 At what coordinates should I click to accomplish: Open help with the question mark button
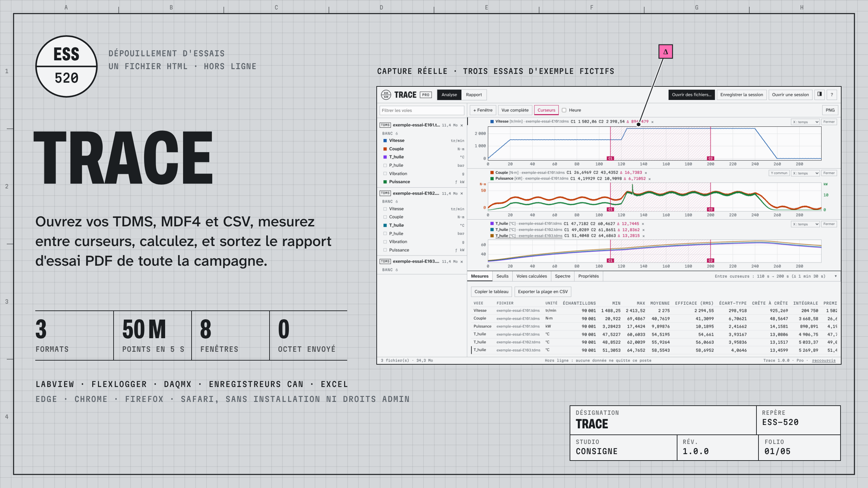pos(832,95)
